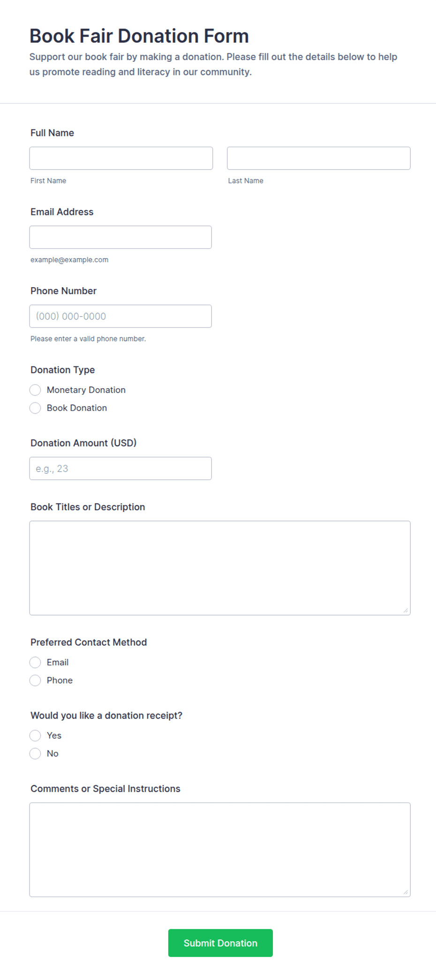This screenshot has width=436, height=980.
Task: Select No for donation receipt
Action: pyautogui.click(x=35, y=753)
